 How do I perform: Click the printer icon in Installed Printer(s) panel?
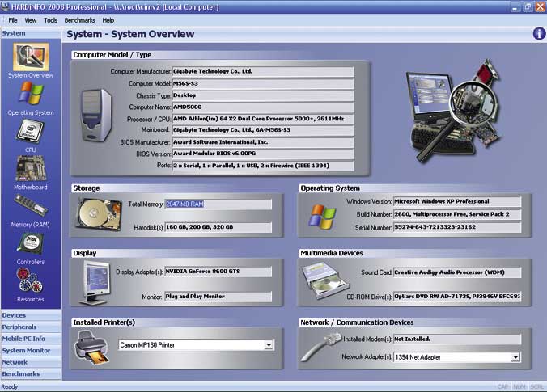(x=91, y=348)
